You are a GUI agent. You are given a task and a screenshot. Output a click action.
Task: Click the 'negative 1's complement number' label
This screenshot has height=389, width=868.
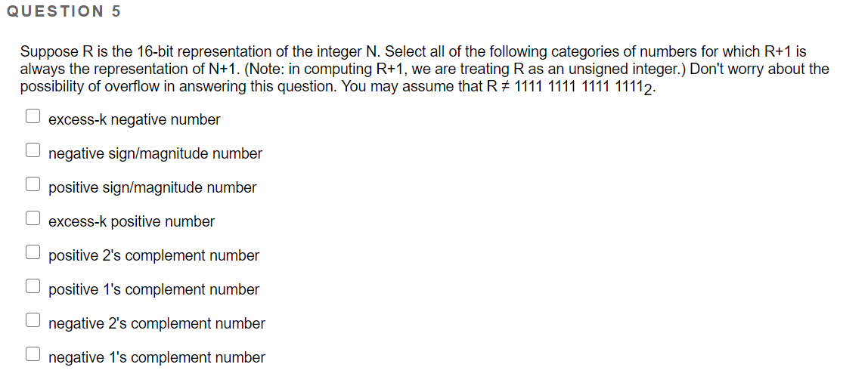[x=157, y=357]
